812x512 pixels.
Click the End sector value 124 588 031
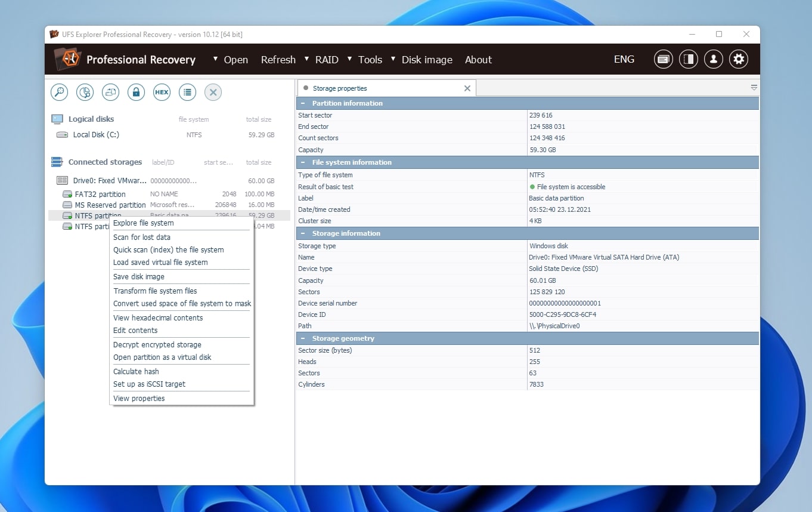[x=547, y=127]
